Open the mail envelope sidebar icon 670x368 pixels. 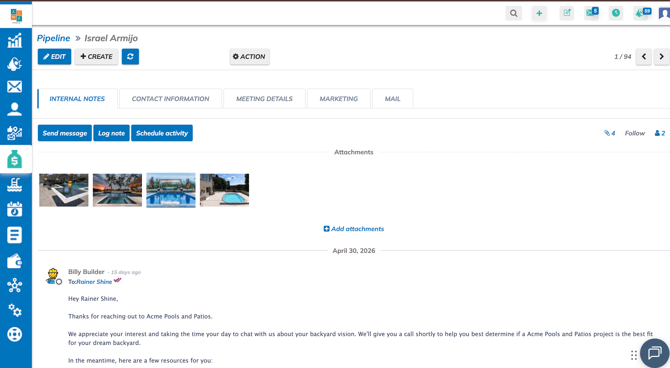15,87
